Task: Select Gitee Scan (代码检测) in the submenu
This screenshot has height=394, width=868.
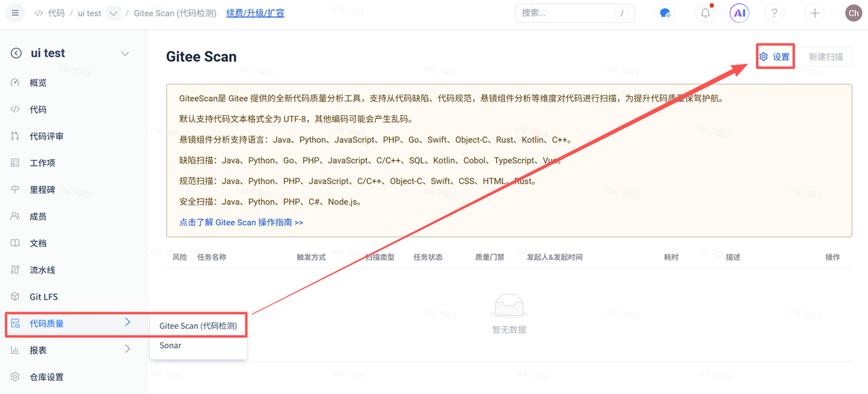Action: pyautogui.click(x=198, y=326)
